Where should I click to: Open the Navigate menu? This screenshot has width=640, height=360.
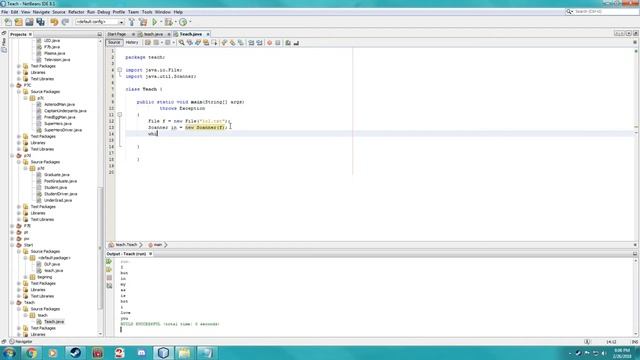pos(41,12)
